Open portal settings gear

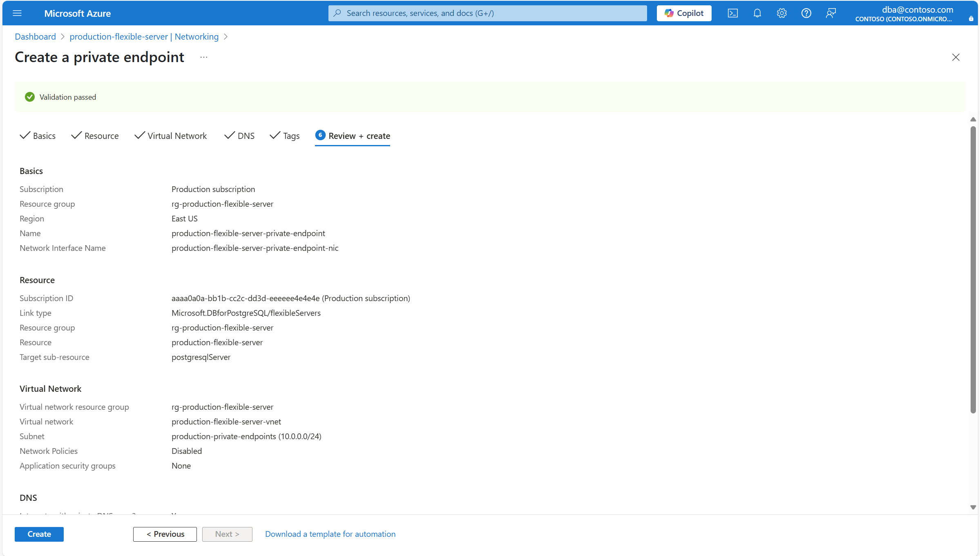tap(781, 13)
